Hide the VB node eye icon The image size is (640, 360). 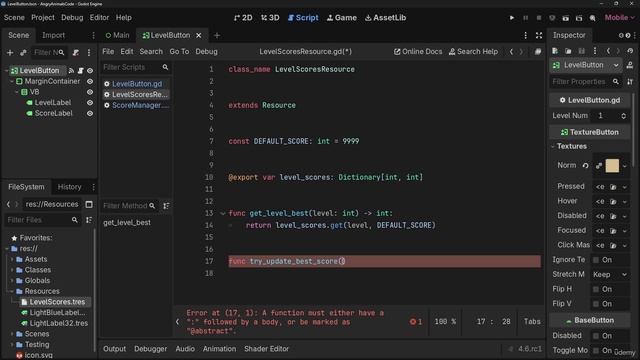point(90,92)
